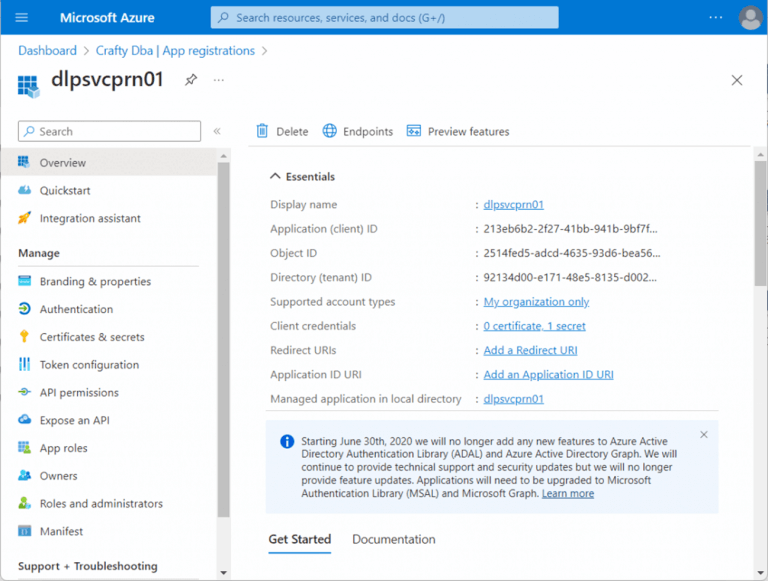Image resolution: width=768 pixels, height=581 pixels.
Task: Click Crafty Dba | App registrations breadcrumb
Action: 175,50
